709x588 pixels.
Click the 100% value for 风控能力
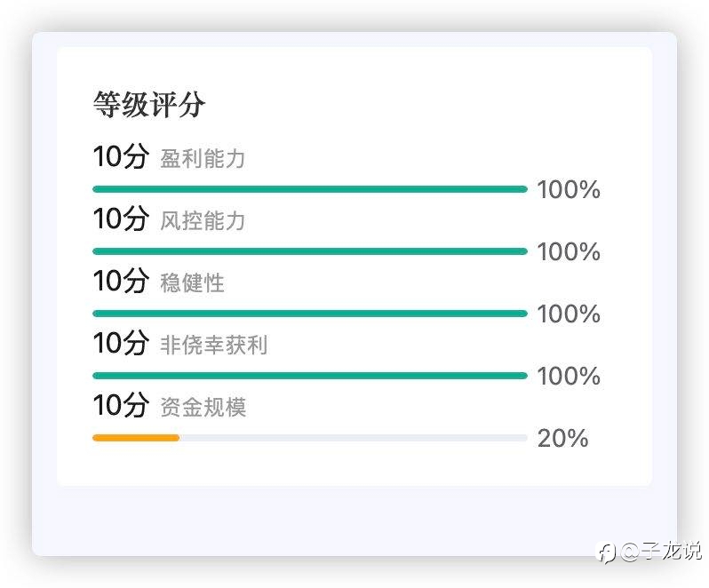click(569, 251)
